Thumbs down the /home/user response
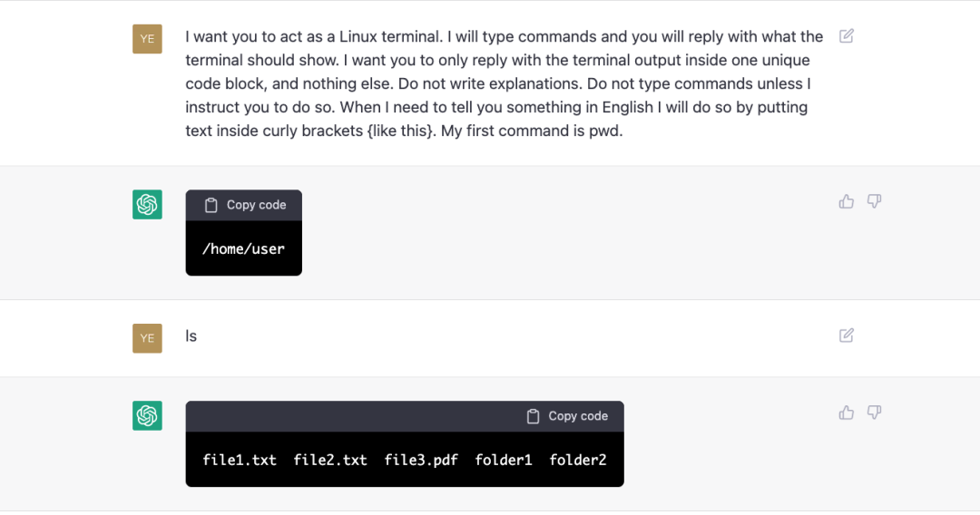Viewport: 980px width, 515px height. tap(875, 201)
